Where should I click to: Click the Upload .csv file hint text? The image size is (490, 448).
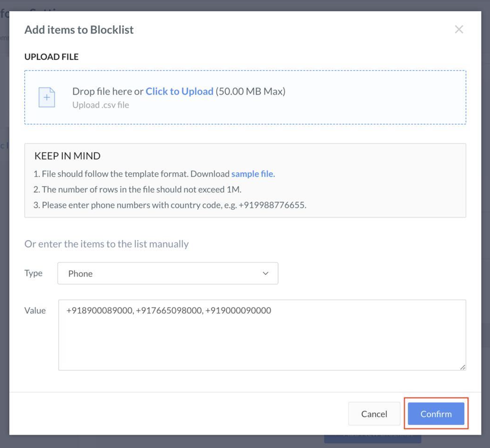click(100, 105)
